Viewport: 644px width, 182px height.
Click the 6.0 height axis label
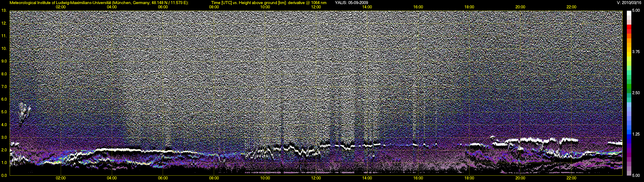[4, 99]
